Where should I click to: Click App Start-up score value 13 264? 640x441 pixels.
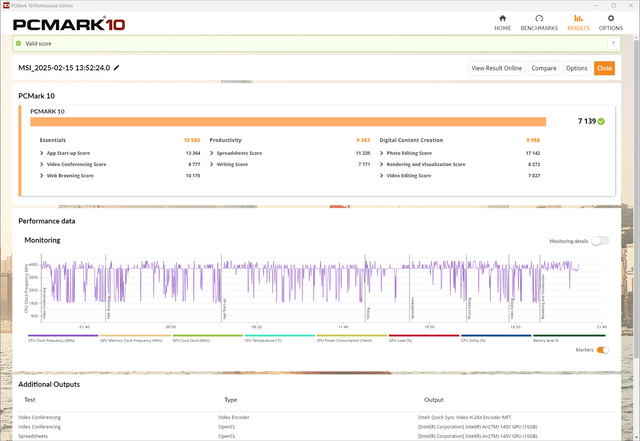pyautogui.click(x=193, y=153)
